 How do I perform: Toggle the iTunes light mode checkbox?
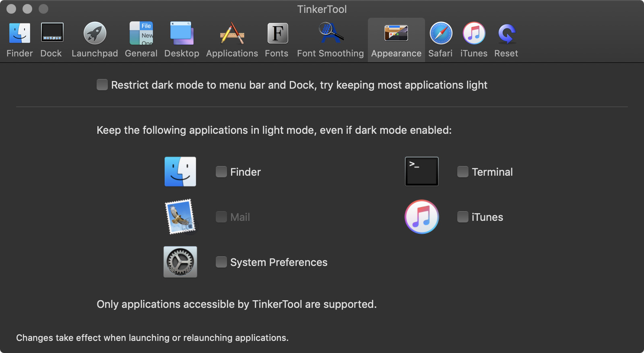tap(463, 217)
